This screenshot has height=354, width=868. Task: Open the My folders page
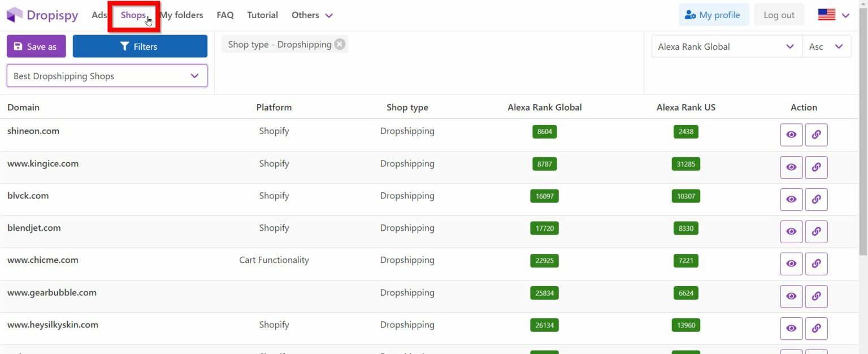(x=181, y=15)
